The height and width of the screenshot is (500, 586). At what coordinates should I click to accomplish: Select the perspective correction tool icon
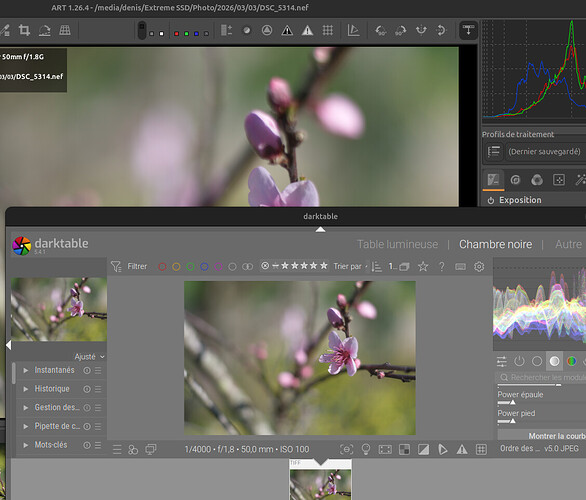pyautogui.click(x=65, y=30)
